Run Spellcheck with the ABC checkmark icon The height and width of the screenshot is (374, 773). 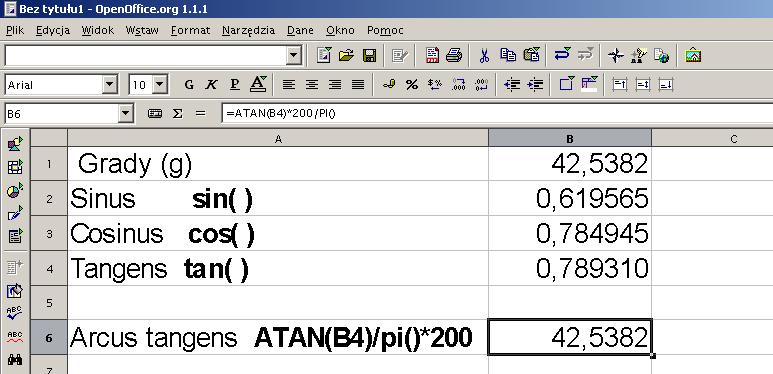click(15, 313)
